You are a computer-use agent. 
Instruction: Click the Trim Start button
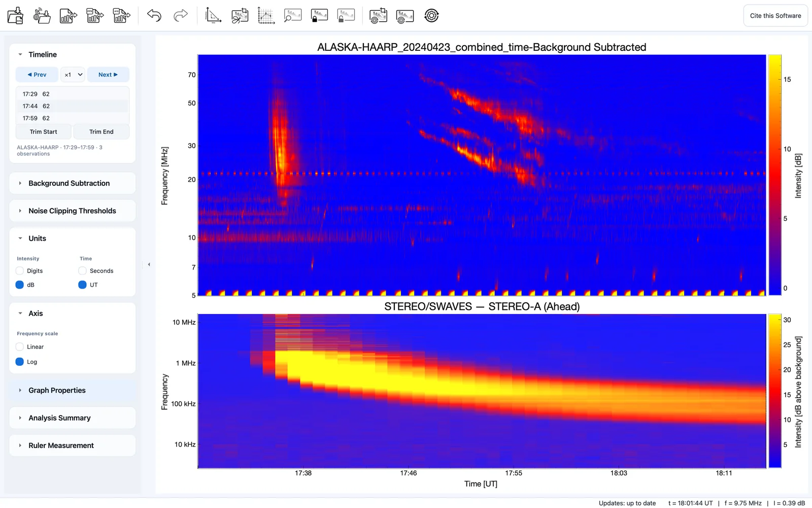44,132
